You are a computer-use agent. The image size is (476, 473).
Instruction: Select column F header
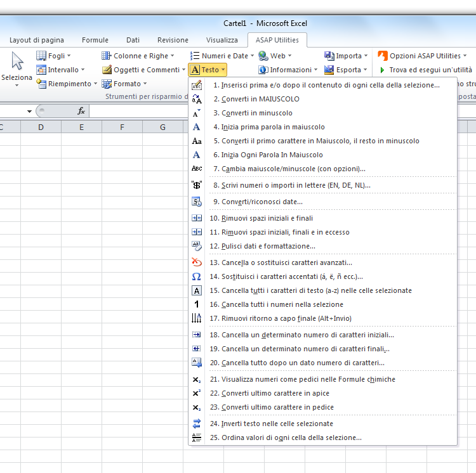pos(122,127)
